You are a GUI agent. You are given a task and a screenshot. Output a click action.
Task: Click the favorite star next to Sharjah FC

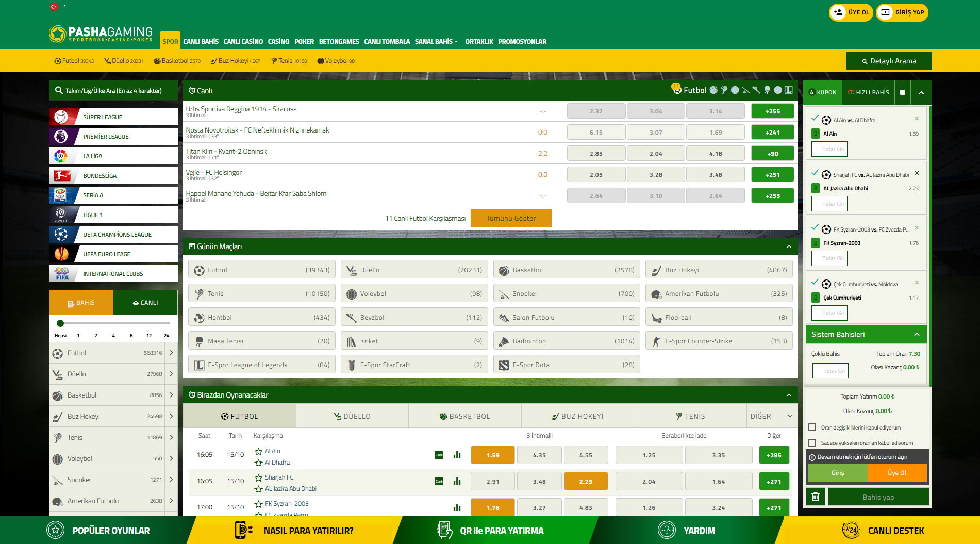click(x=259, y=477)
